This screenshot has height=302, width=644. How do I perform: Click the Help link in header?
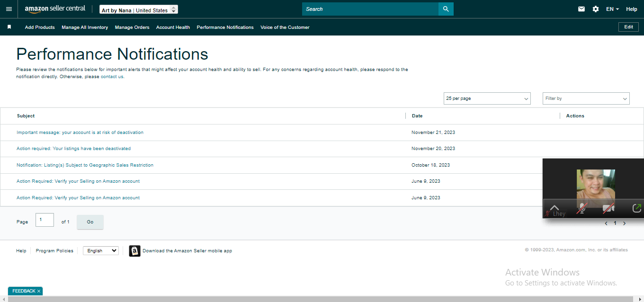pos(632,9)
